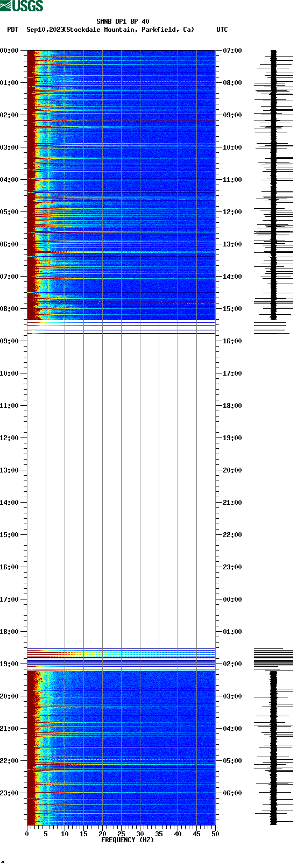Viewport: 297px width, 868px height.
Task: Click the 13:00 UTC time label
Action: 232,244
